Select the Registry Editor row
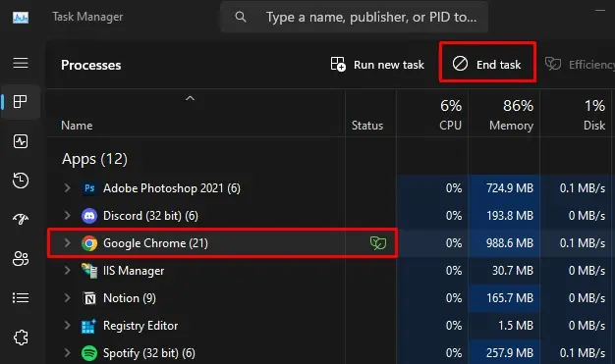This screenshot has width=615, height=364. click(330, 325)
